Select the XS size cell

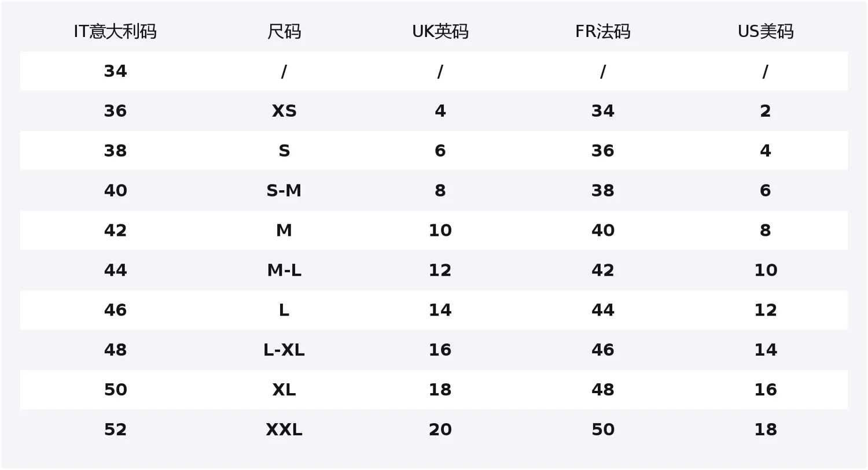(284, 111)
